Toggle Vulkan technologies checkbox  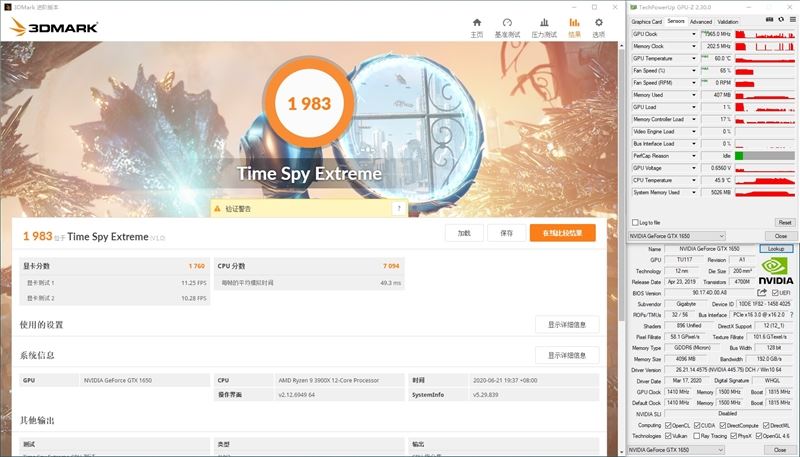tap(668, 436)
